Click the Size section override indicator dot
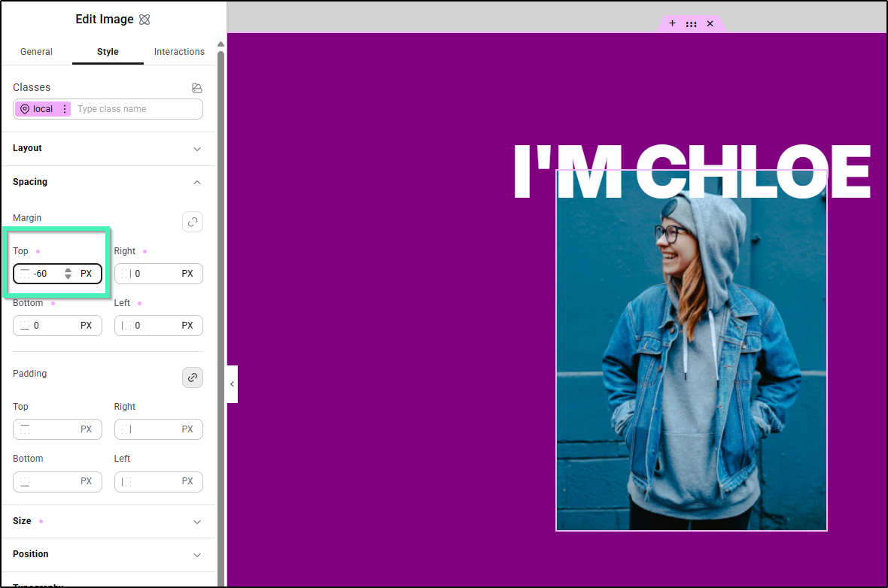 41,521
